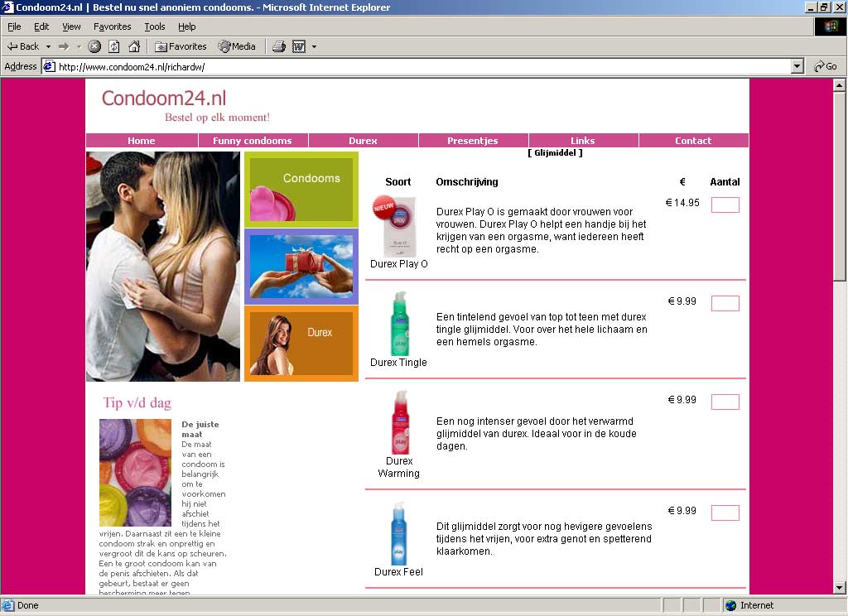Click the quantity field for Durex Tingle
Viewport: 848px width, 616px height.
click(725, 303)
